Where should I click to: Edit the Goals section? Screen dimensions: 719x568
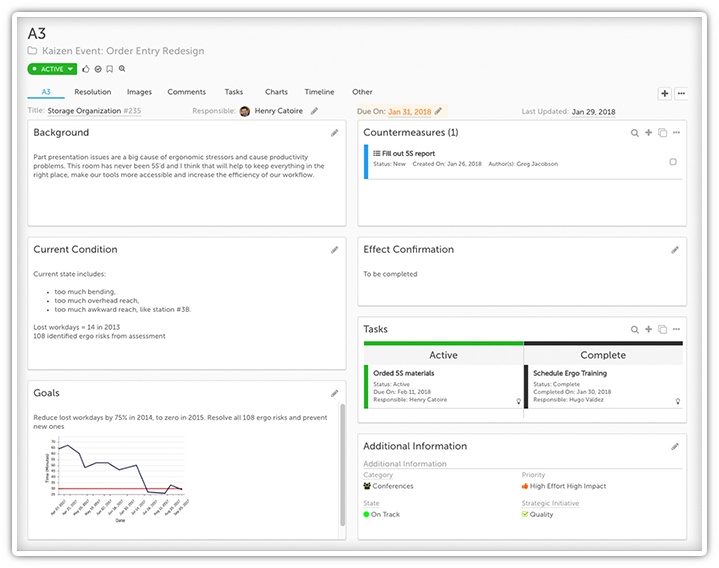point(334,393)
